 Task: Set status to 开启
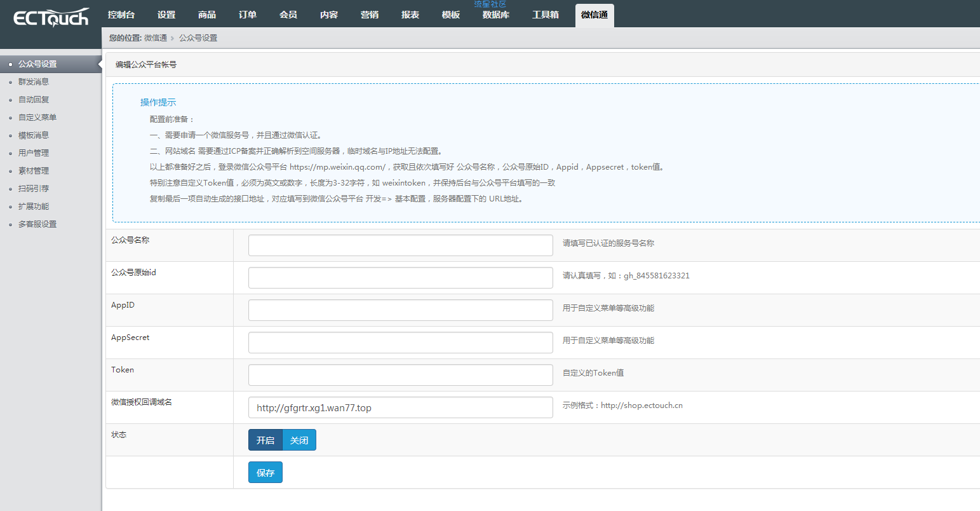pos(265,440)
